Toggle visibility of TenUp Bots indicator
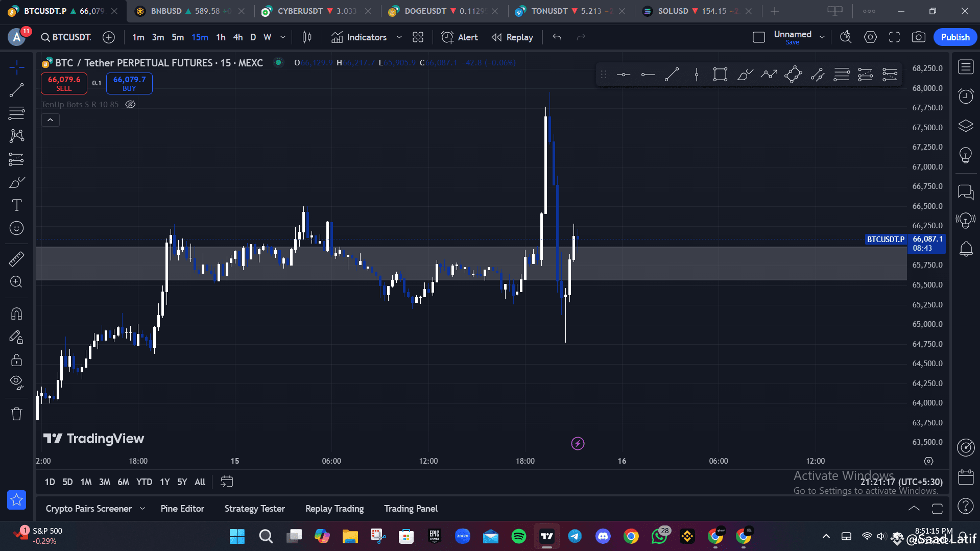 tap(131, 104)
